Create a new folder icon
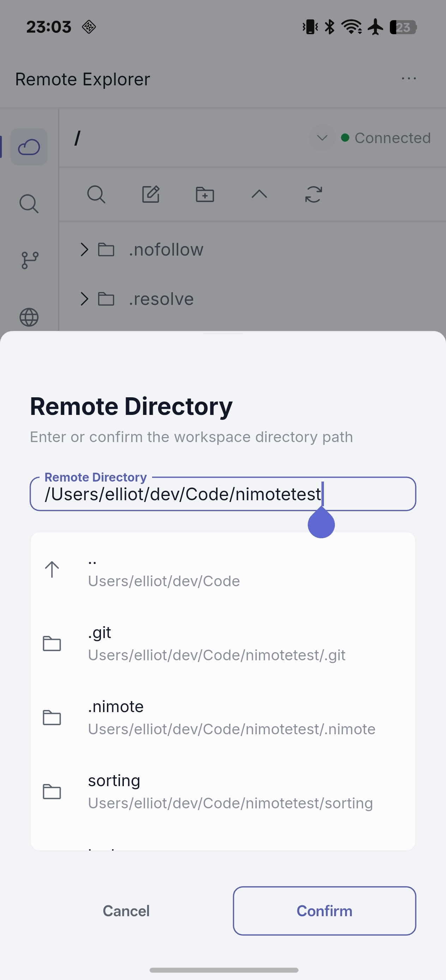446x980 pixels. tap(205, 194)
